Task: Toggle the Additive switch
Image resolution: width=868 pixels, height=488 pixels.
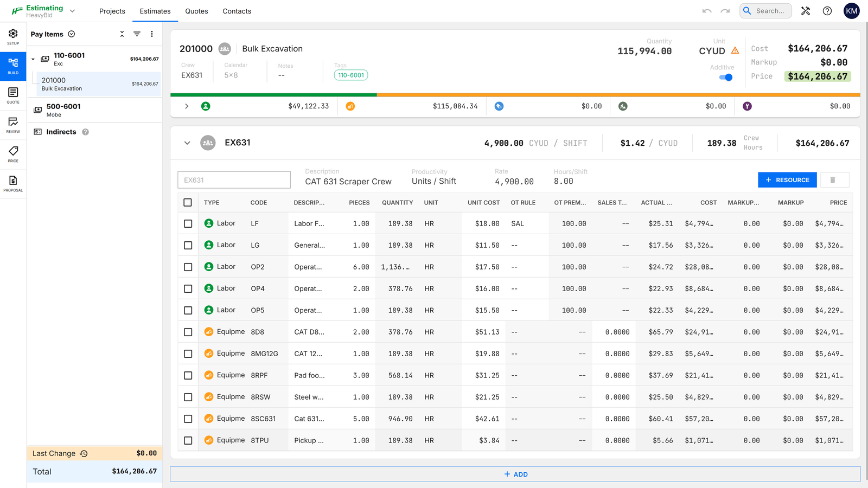Action: pyautogui.click(x=725, y=77)
